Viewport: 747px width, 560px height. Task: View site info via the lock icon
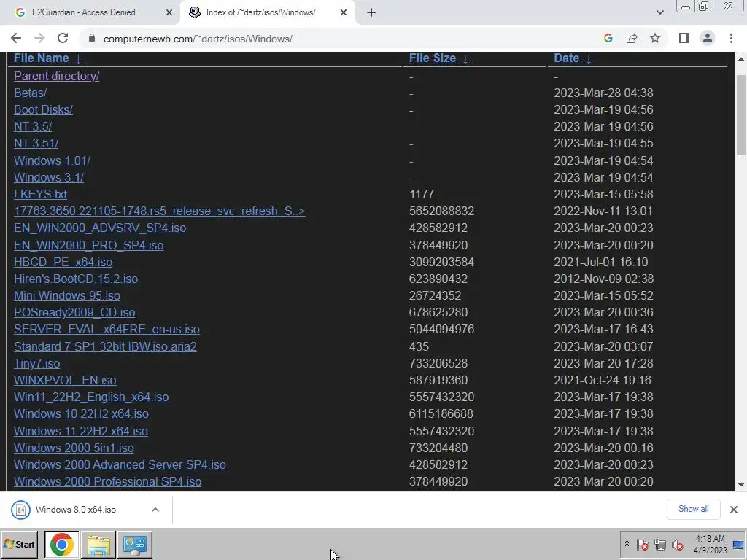[x=92, y=39]
